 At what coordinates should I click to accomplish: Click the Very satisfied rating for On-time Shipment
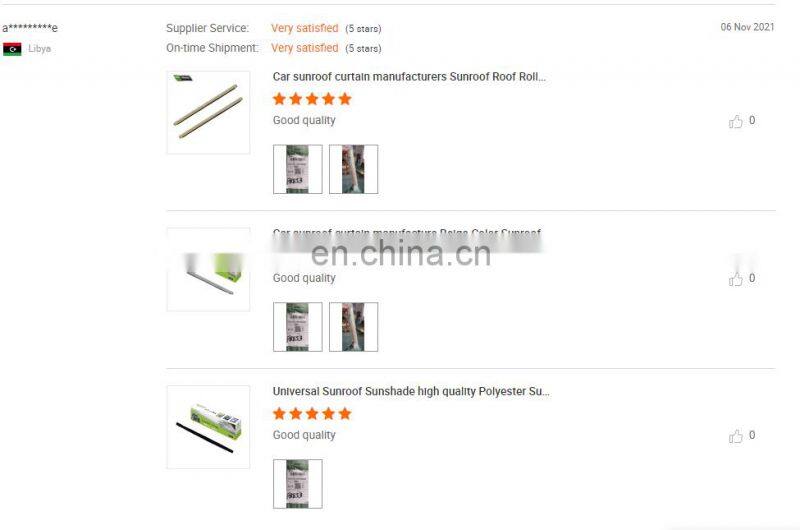tap(305, 48)
